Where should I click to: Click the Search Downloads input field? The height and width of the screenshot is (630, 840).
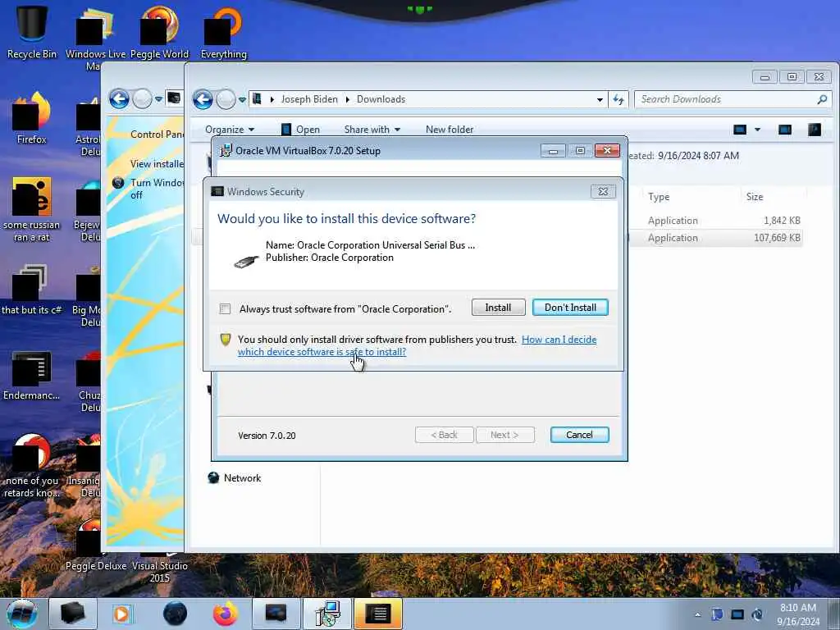coord(727,99)
